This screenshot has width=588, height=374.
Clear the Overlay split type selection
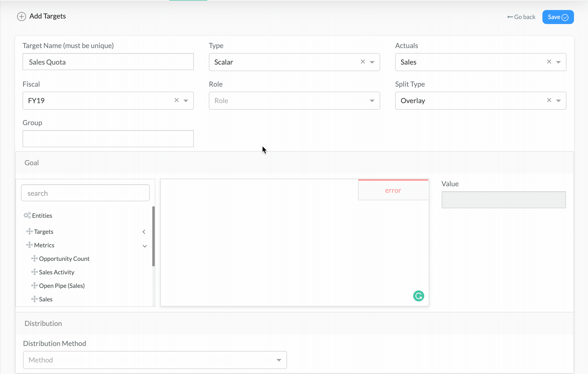pyautogui.click(x=549, y=100)
